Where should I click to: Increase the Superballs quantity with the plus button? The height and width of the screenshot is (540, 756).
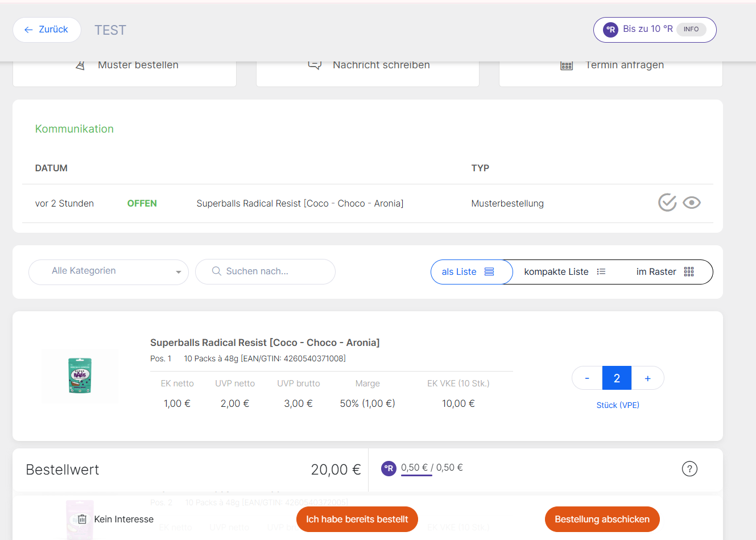pos(647,378)
